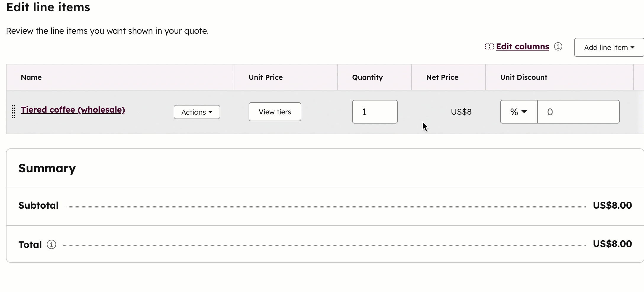Click the View tiers button
This screenshot has height=292, width=644.
274,112
